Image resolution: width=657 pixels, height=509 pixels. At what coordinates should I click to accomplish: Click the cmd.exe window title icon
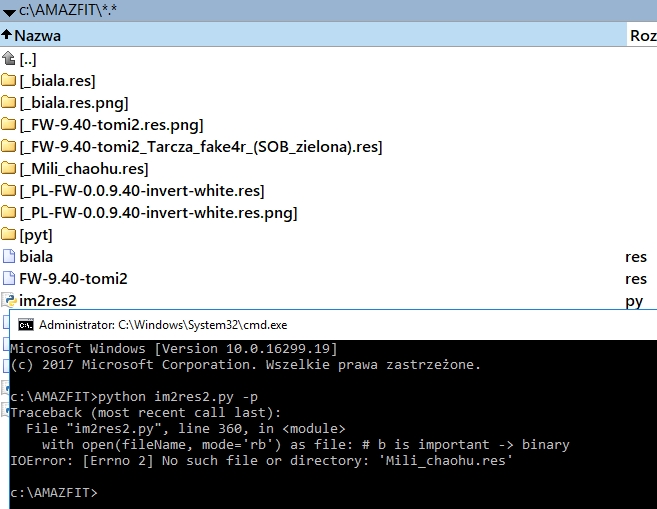pyautogui.click(x=25, y=325)
